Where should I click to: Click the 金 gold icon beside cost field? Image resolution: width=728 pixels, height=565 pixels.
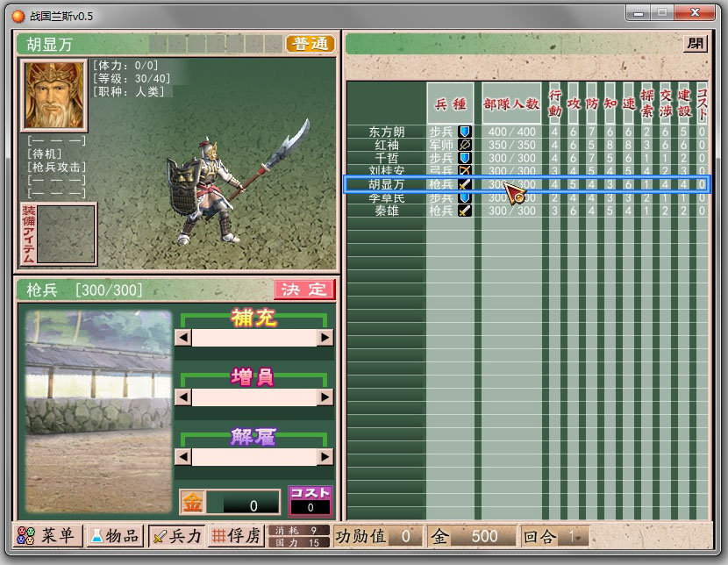click(192, 502)
